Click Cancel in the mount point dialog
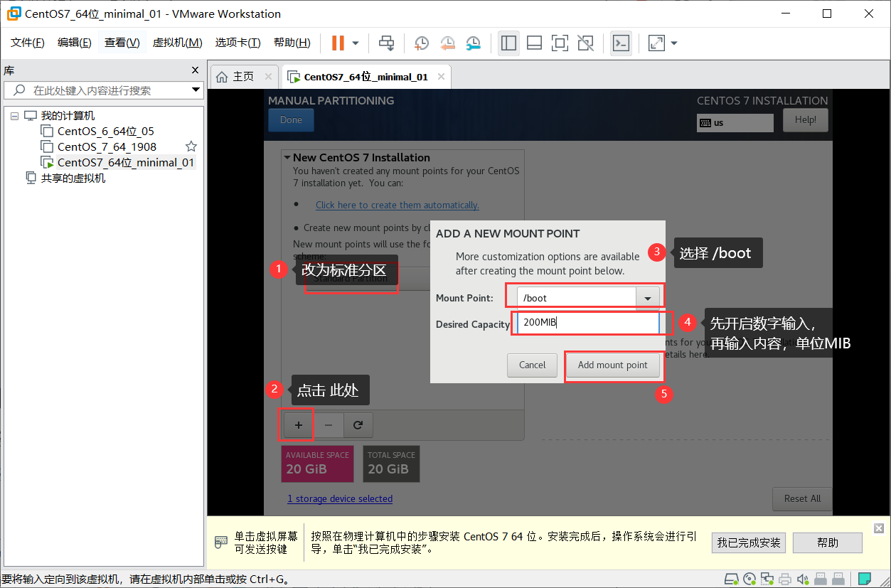The width and height of the screenshot is (891, 588). 533,365
